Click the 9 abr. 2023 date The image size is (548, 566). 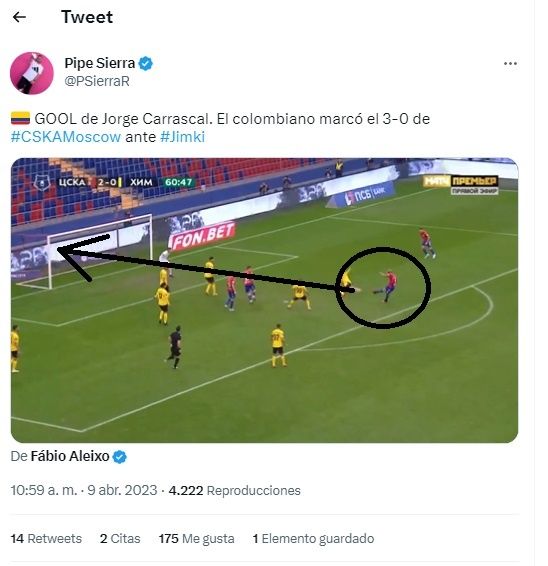click(122, 490)
